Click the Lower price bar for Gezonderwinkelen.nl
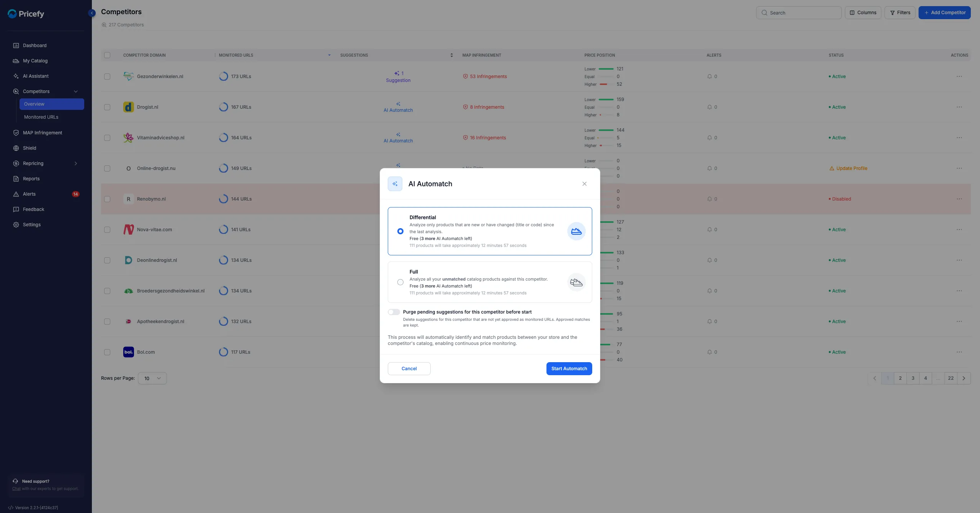 pyautogui.click(x=606, y=69)
